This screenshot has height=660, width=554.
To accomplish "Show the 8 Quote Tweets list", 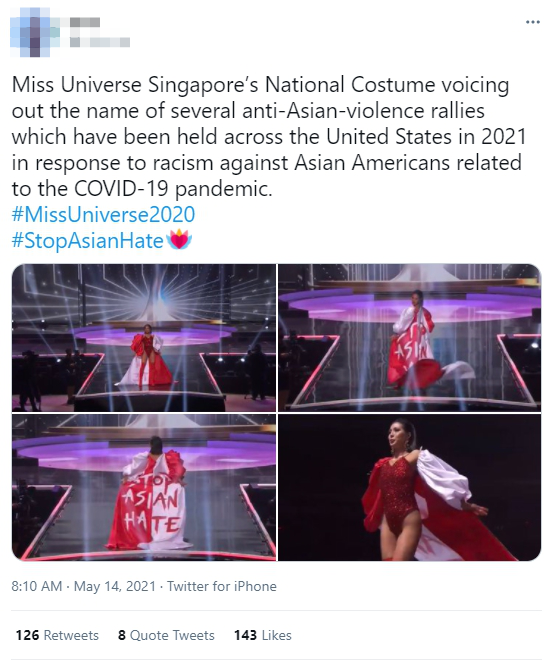I will pos(166,635).
